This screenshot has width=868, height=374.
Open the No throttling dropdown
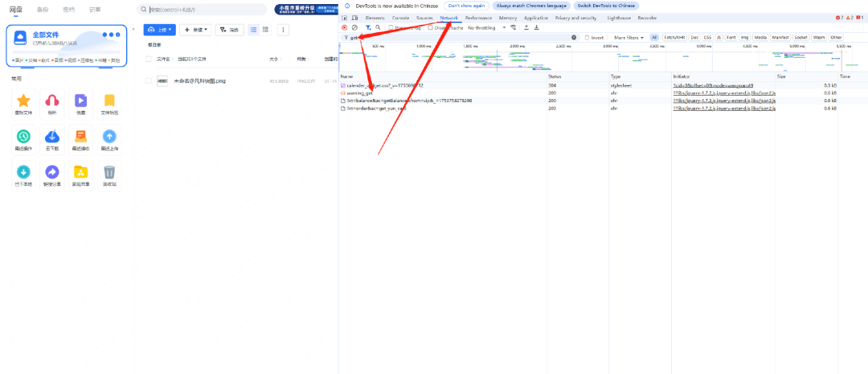(x=486, y=27)
